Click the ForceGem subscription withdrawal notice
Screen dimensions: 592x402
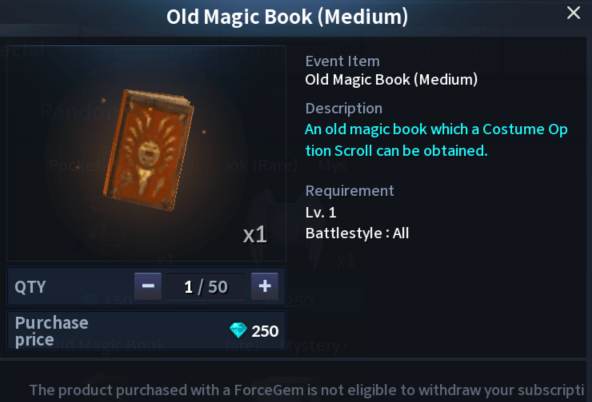tap(307, 390)
